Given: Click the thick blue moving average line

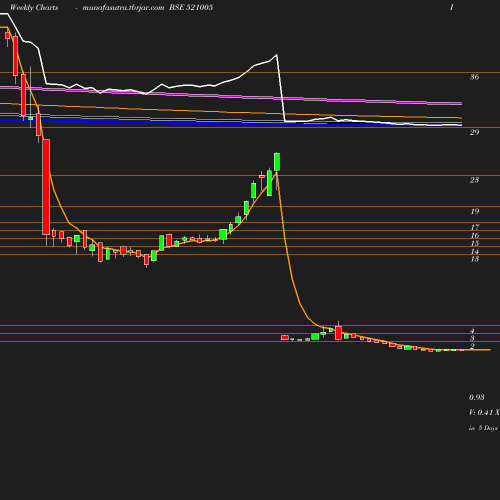Looking at the screenshot, I should tap(230, 123).
